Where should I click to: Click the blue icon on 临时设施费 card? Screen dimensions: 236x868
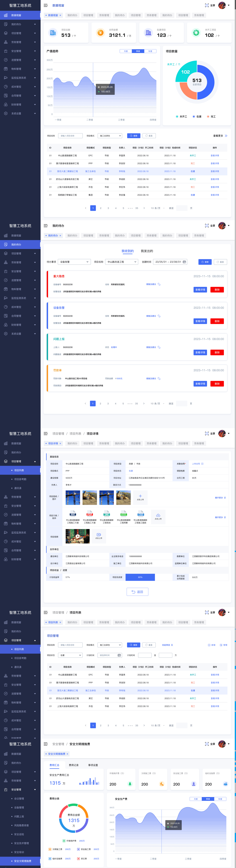tap(226, 784)
